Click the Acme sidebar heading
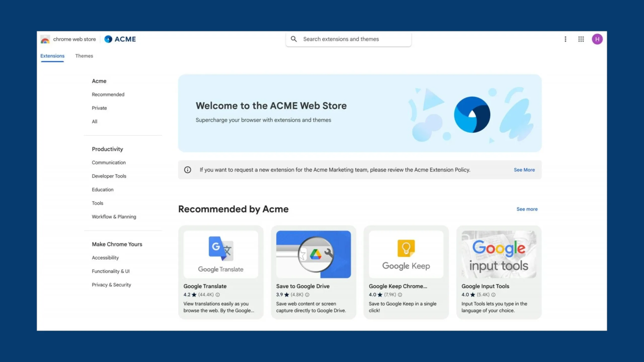644x362 pixels. click(x=99, y=81)
